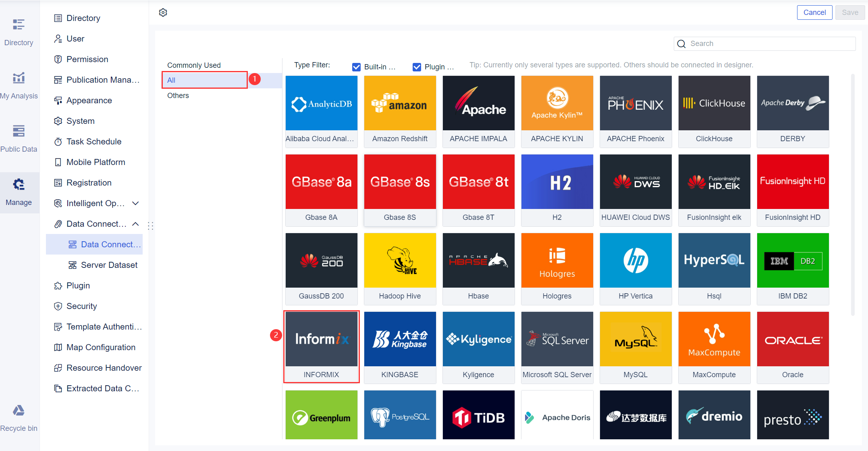Expand the Intelligent Operations menu group
This screenshot has height=451, width=868.
pyautogui.click(x=136, y=203)
